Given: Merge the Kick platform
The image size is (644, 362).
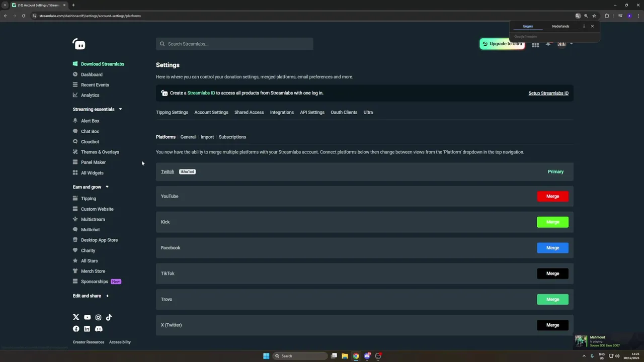Looking at the screenshot, I should (x=553, y=222).
